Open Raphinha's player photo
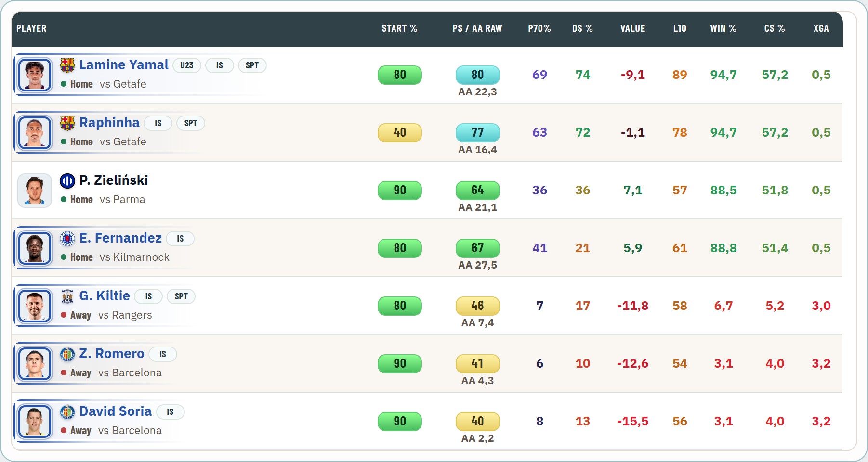Image resolution: width=868 pixels, height=462 pixels. click(x=35, y=132)
